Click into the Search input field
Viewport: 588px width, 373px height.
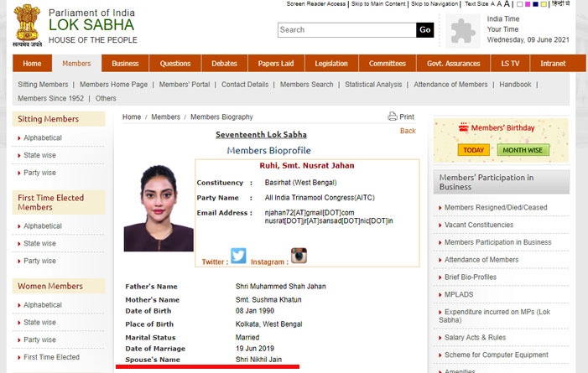347,30
